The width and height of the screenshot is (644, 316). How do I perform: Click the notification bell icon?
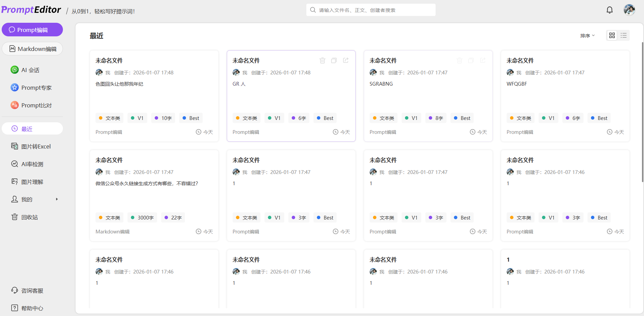[x=609, y=10]
